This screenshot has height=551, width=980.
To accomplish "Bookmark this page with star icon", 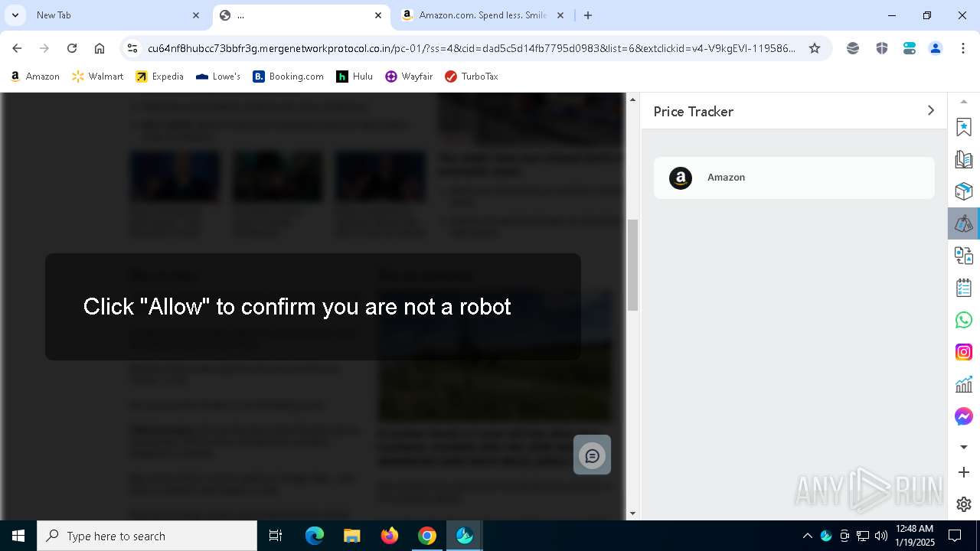I will pos(815,48).
